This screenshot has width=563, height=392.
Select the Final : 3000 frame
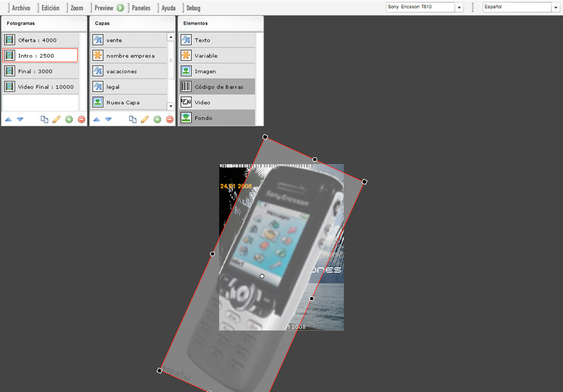pyautogui.click(x=40, y=71)
